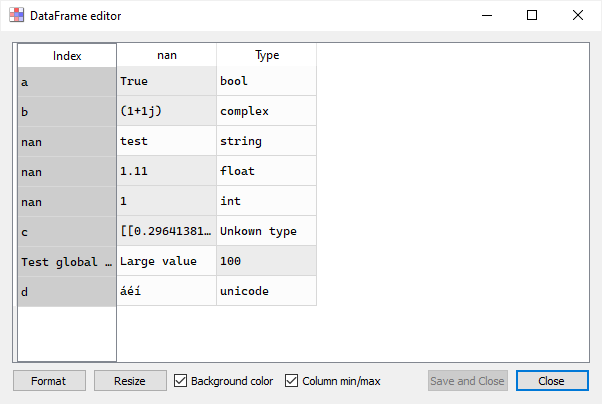Viewport: 602px width, 404px height.
Task: Click the '1.11' cell
Action: (167, 171)
